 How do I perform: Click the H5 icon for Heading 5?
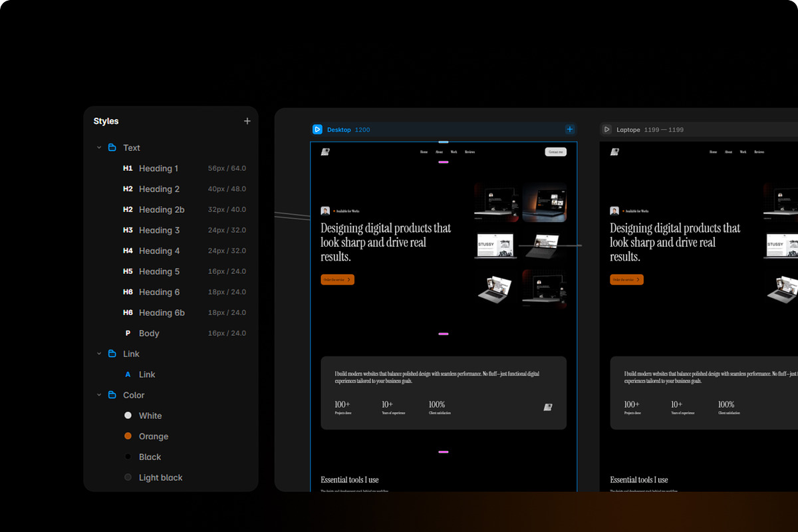click(128, 271)
